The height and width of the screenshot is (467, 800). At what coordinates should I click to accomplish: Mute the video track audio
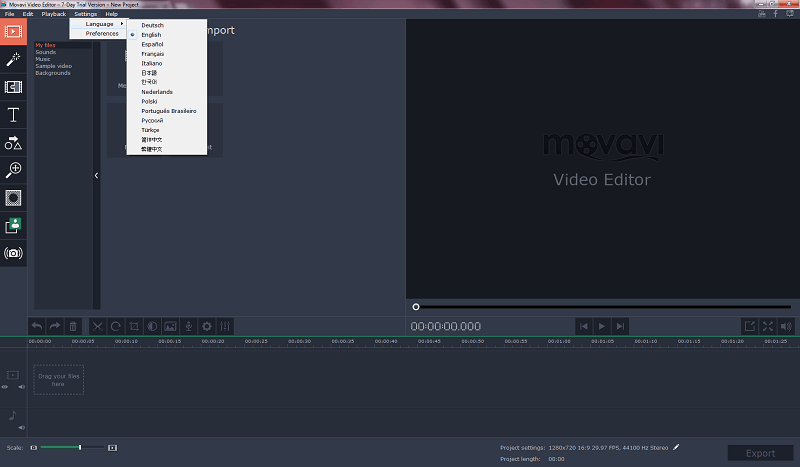click(x=21, y=387)
